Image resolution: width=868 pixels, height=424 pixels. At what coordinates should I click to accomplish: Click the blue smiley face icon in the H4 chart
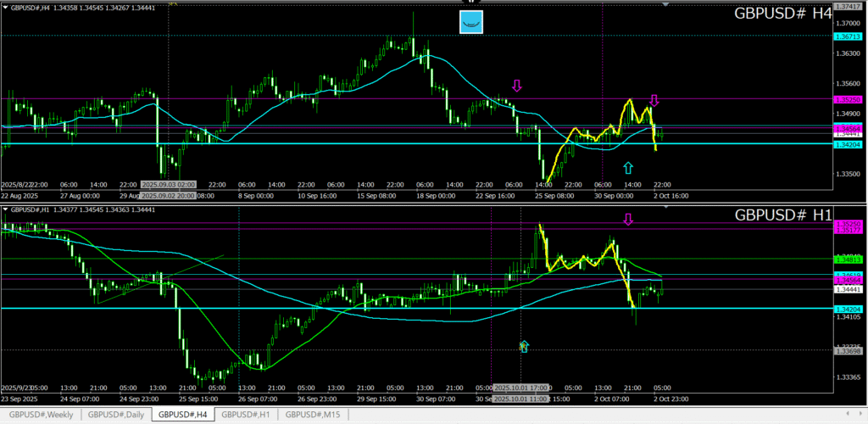click(x=470, y=23)
